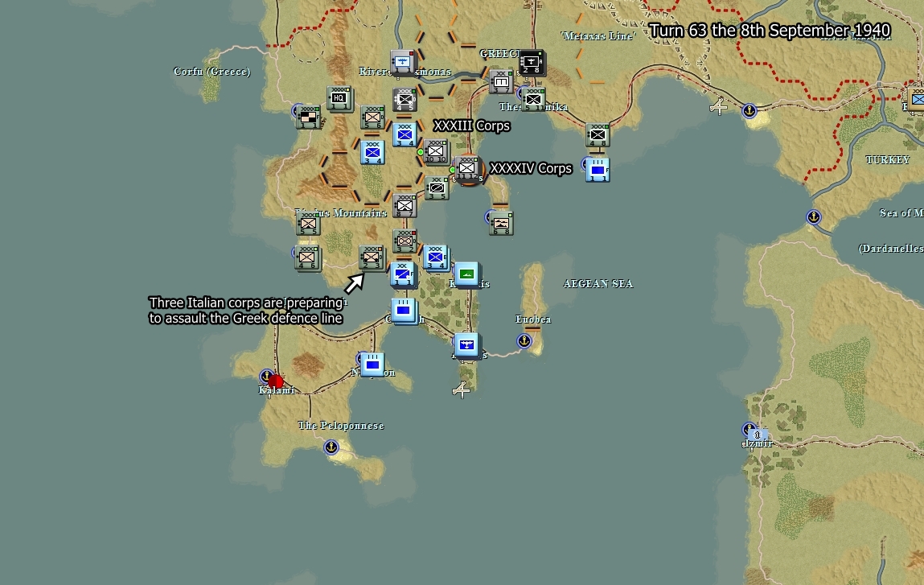924x585 pixels.
Task: Click the Dardanelles port anchor icon
Action: point(813,217)
